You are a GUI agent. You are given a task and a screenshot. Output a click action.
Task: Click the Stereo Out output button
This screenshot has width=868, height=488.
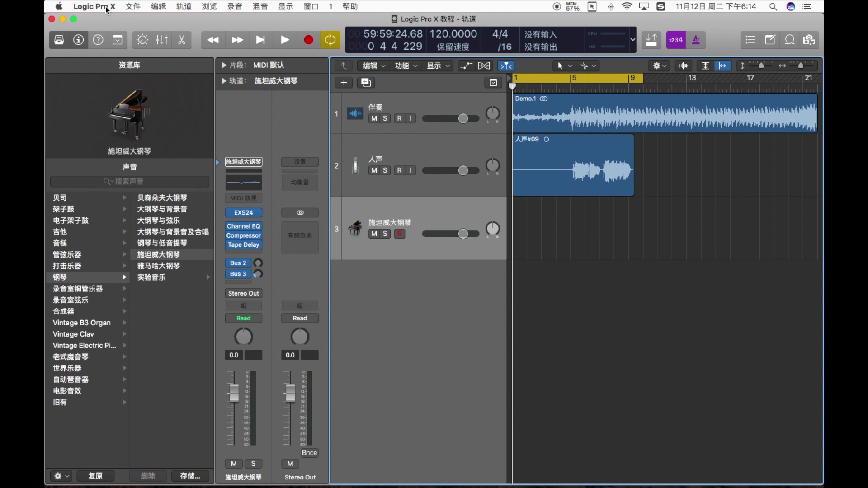click(x=243, y=293)
